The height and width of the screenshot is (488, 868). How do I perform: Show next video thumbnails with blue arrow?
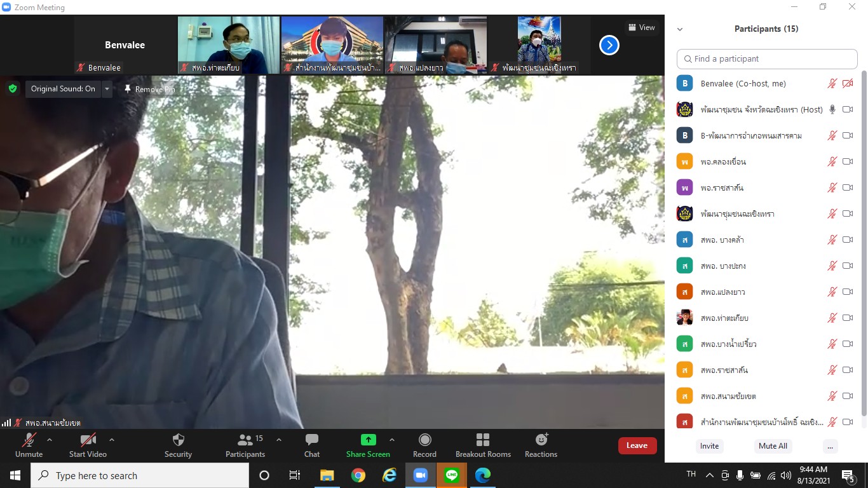609,45
